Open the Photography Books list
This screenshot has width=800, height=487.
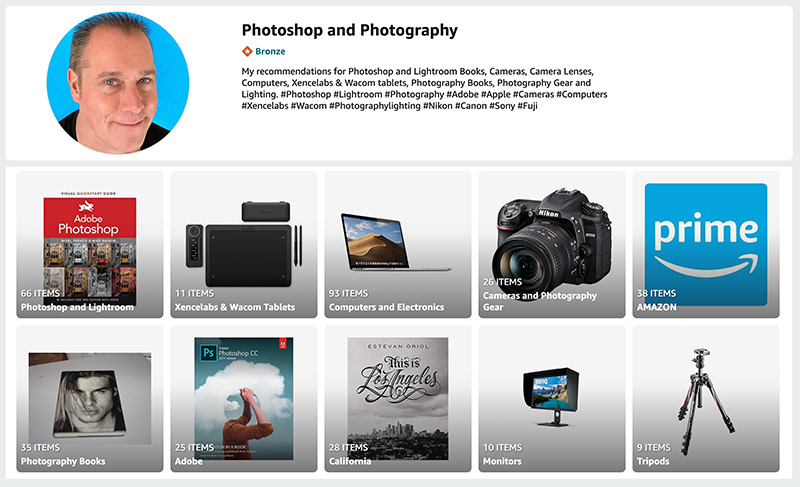pyautogui.click(x=90, y=399)
